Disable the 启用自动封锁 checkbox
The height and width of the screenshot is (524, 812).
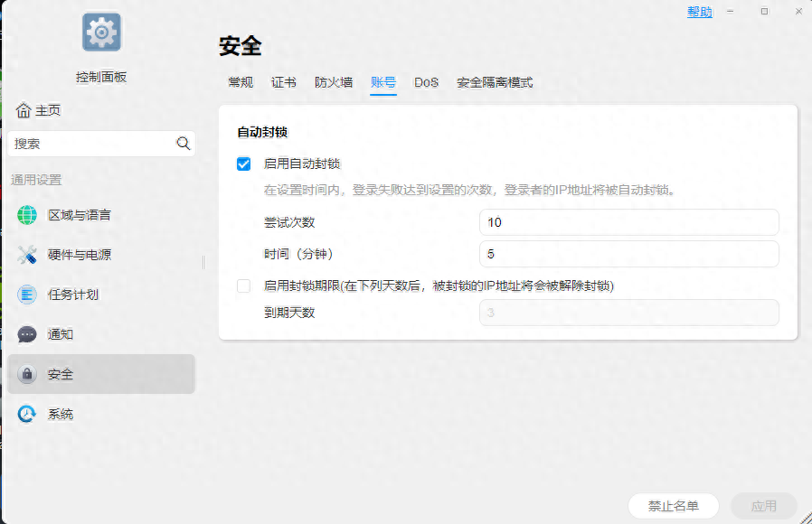(242, 164)
